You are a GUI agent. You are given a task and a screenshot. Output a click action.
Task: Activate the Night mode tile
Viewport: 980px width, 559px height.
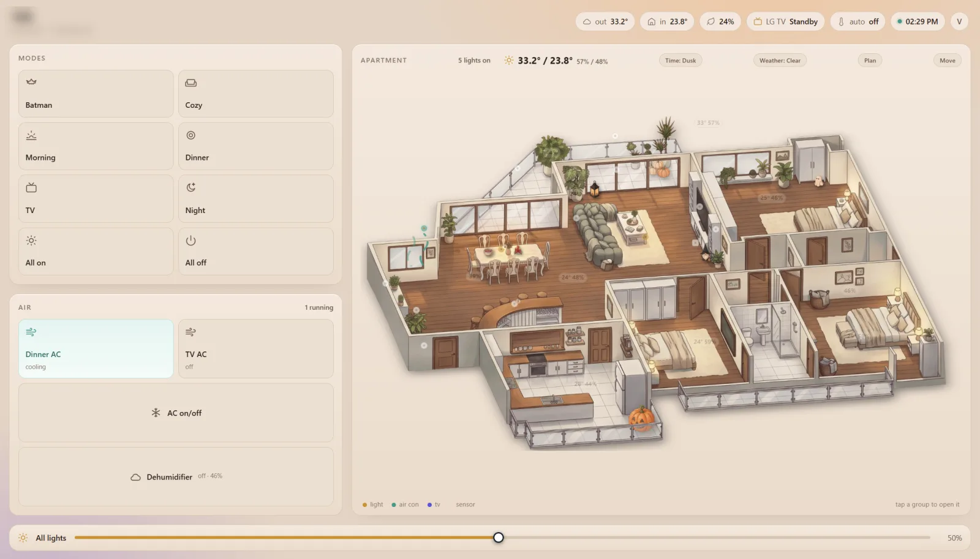(256, 199)
